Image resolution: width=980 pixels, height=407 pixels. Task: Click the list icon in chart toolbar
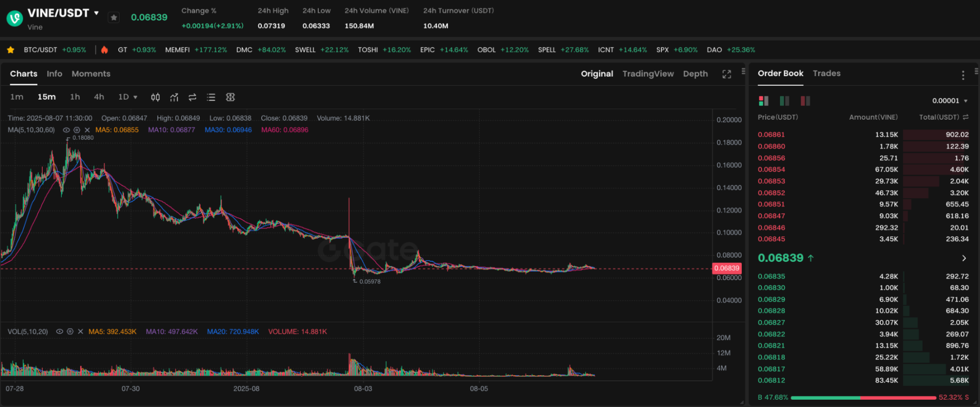click(x=211, y=97)
